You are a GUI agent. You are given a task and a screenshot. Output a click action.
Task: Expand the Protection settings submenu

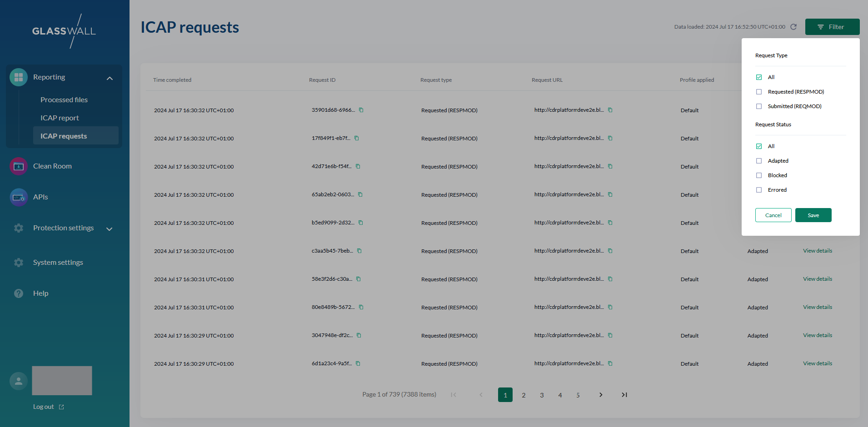tap(110, 229)
